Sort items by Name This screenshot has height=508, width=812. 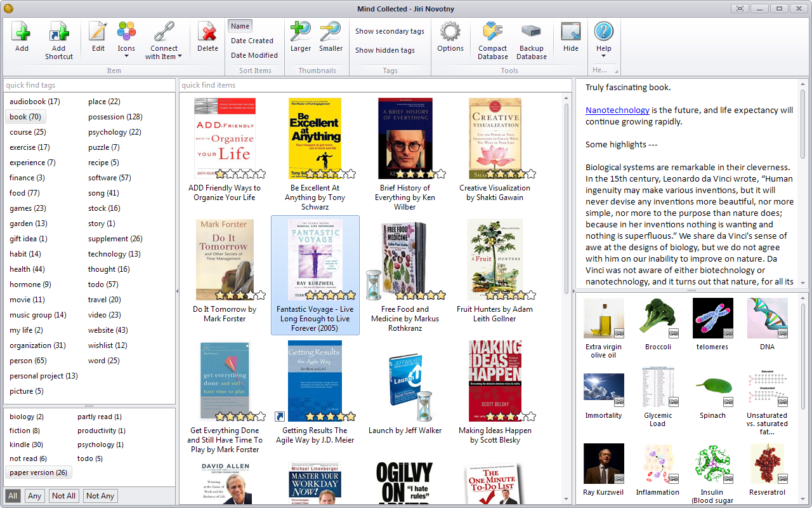pos(240,26)
